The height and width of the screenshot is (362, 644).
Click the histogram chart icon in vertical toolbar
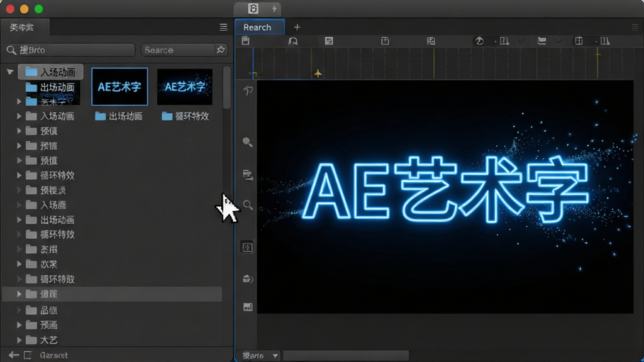[x=248, y=307]
